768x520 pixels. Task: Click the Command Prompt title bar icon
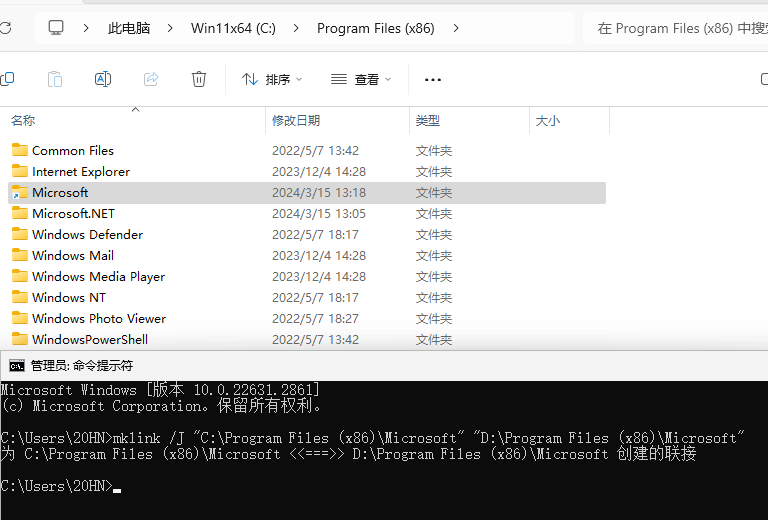point(17,366)
